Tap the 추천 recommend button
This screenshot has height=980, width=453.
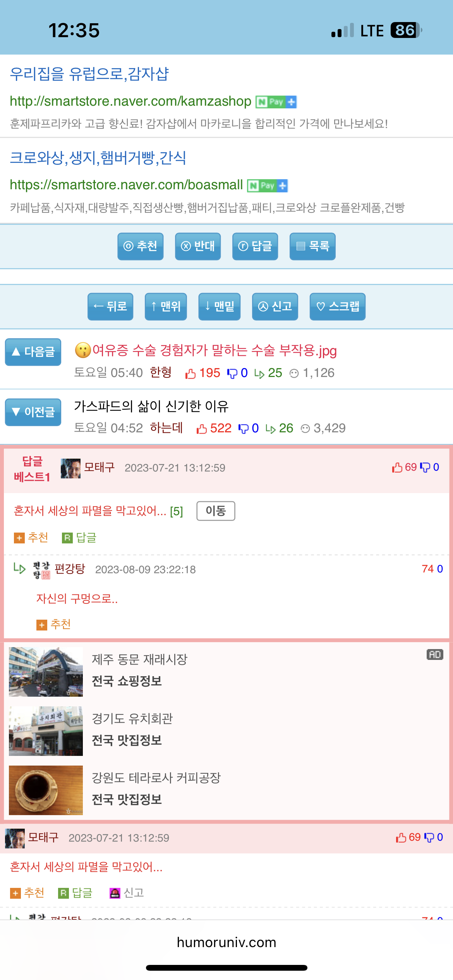pyautogui.click(x=141, y=246)
